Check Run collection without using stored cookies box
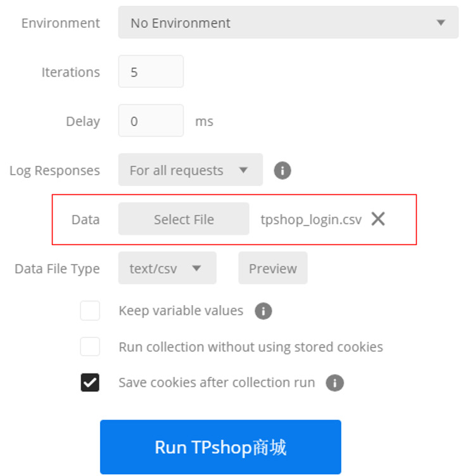461x476 pixels. [90, 347]
